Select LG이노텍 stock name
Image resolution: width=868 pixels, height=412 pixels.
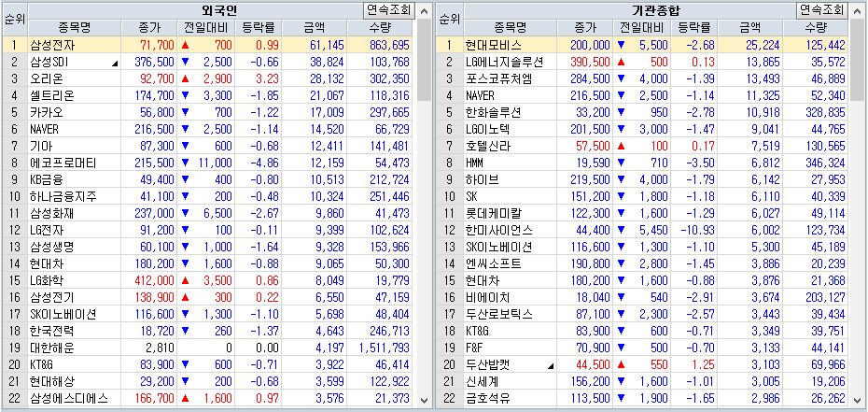coord(489,130)
